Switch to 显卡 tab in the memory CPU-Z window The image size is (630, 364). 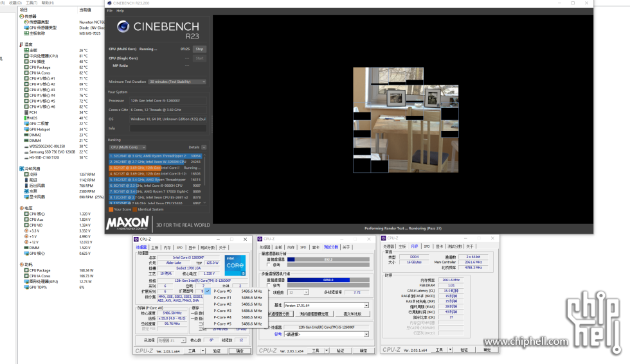(440, 247)
